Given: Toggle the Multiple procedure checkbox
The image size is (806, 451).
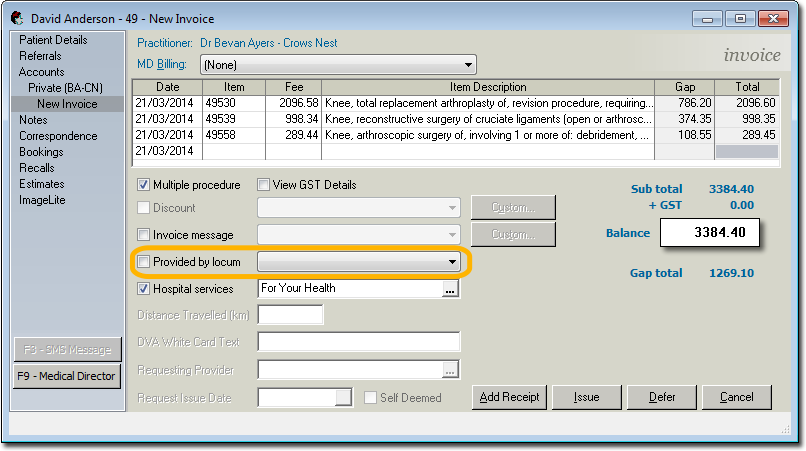Looking at the screenshot, I should click(144, 185).
